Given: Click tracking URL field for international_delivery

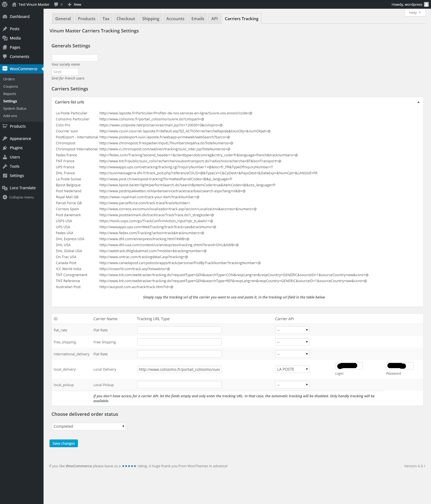Looking at the screenshot, I should tap(179, 354).
